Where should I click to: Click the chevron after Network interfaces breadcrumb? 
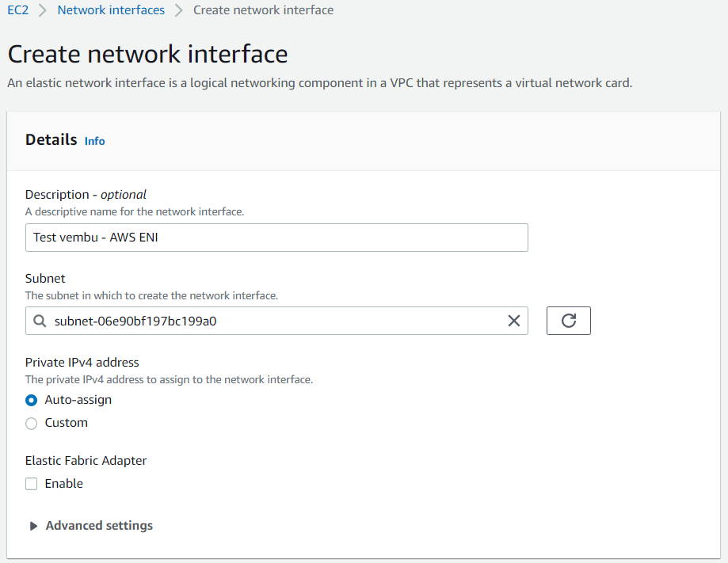point(178,10)
